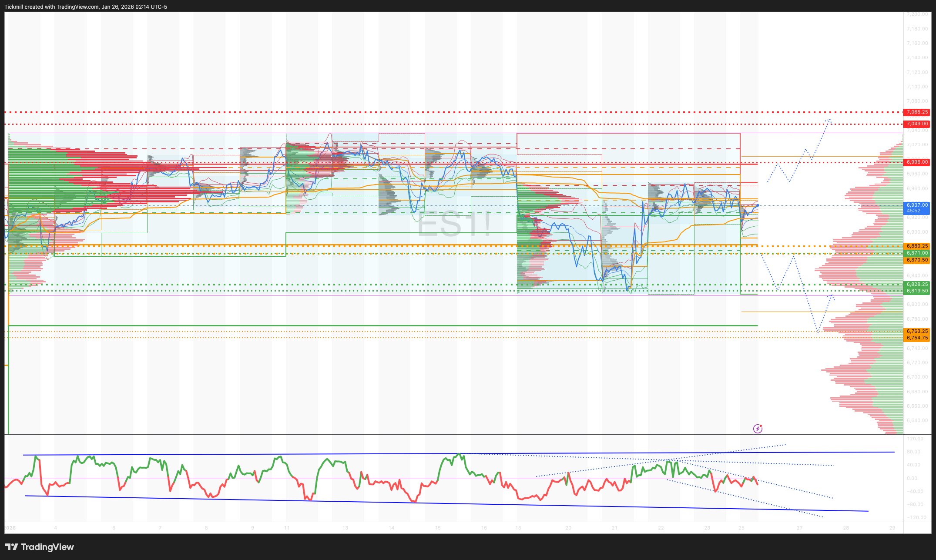The image size is (936, 560).
Task: Select the 7,065.25 red price label
Action: [x=917, y=112]
